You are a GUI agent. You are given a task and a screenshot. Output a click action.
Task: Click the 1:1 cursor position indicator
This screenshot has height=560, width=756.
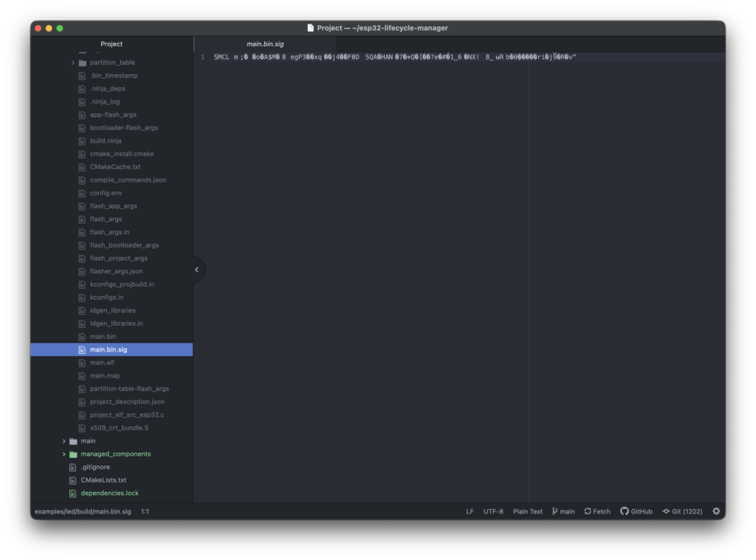(145, 511)
